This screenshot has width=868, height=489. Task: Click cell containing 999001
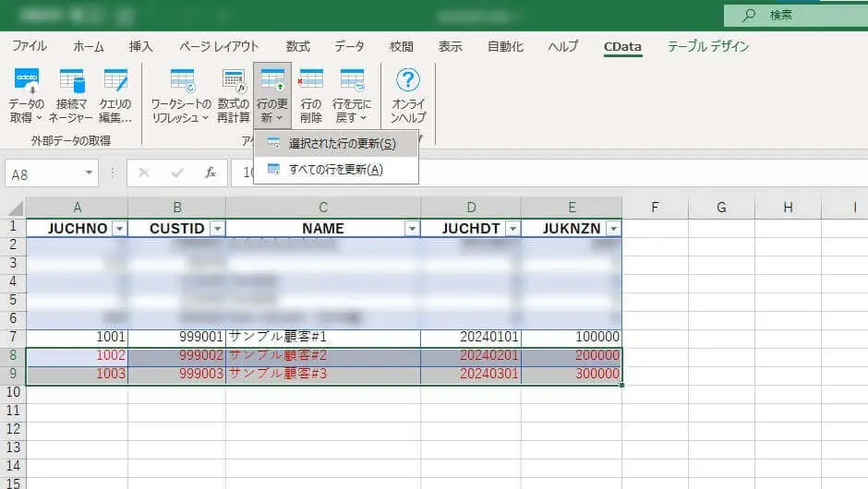pyautogui.click(x=176, y=337)
